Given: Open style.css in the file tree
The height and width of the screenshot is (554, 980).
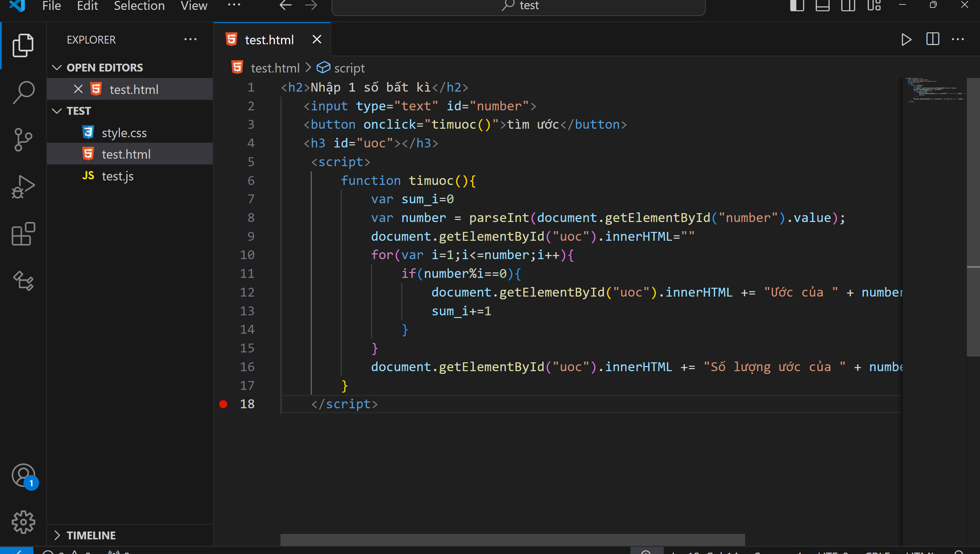Looking at the screenshot, I should tap(129, 133).
